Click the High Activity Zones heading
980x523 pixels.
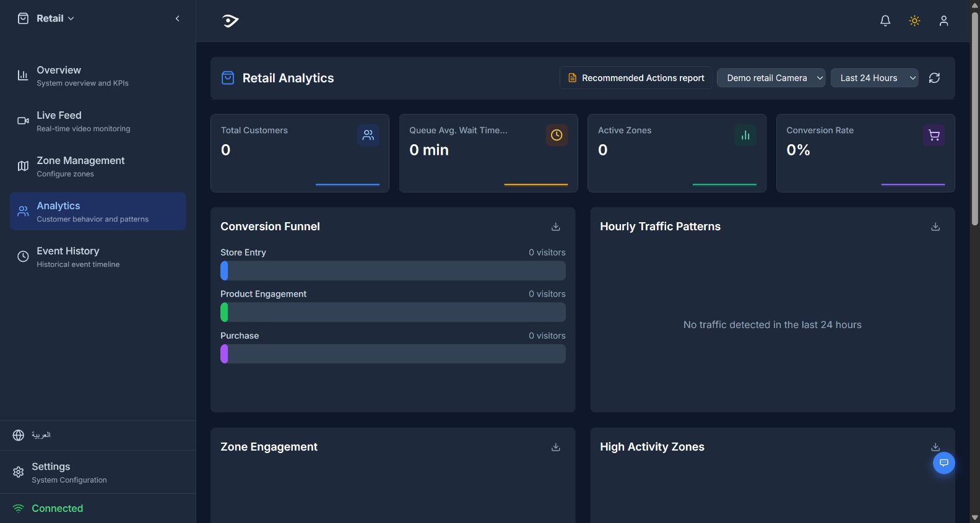coord(652,447)
